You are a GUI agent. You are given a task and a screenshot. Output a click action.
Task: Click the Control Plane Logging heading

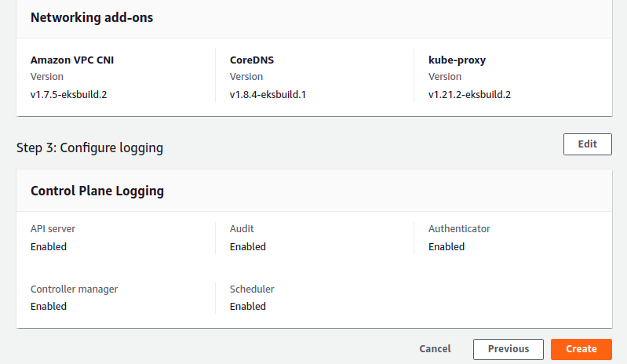click(x=97, y=191)
